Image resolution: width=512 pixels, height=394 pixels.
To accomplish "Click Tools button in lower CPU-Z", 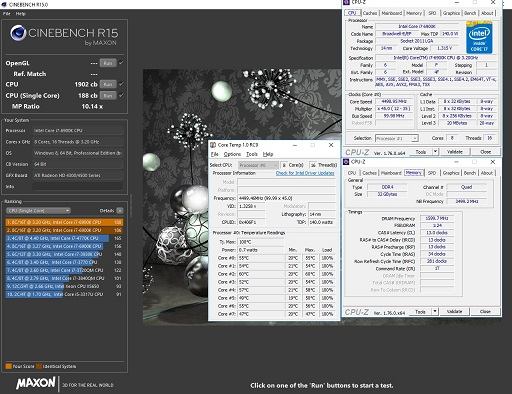I will click(x=420, y=312).
